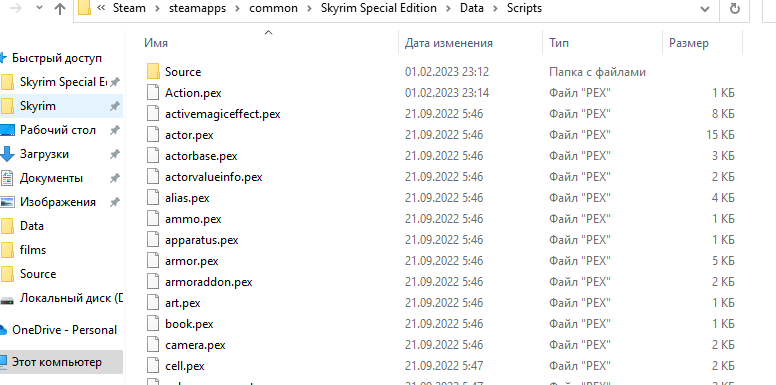Click the folder icon in the address bar
This screenshot has width=776, height=385.
(84, 8)
